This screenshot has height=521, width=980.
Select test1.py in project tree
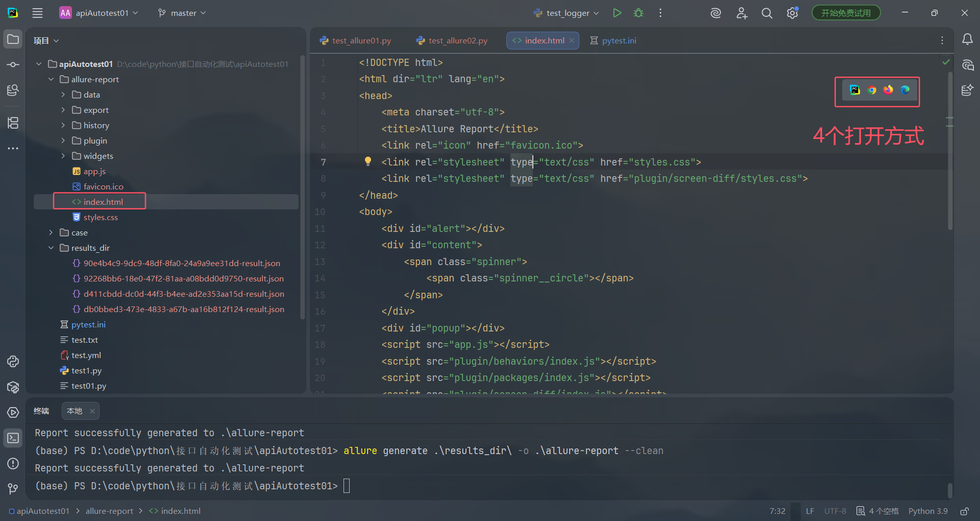[86, 371]
